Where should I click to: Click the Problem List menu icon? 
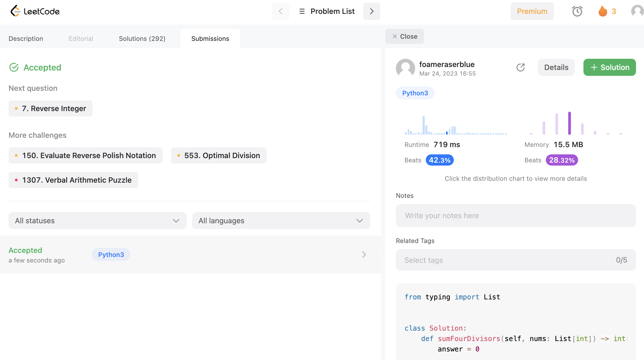(302, 11)
